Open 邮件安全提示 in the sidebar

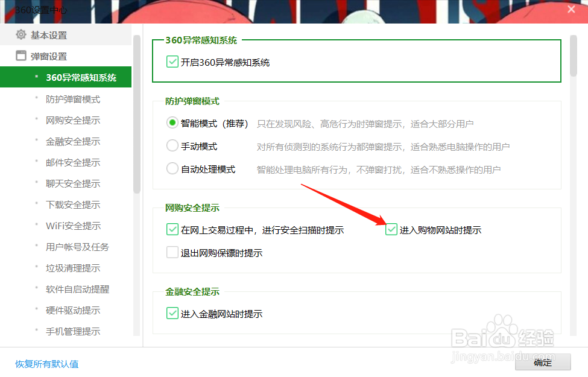click(x=73, y=162)
